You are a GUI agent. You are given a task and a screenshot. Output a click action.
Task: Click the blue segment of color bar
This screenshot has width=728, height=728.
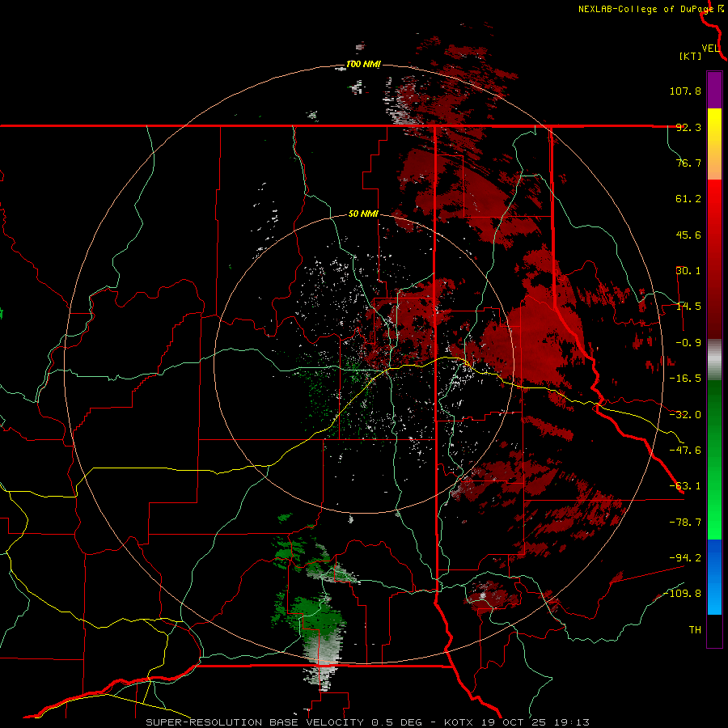pos(714,577)
